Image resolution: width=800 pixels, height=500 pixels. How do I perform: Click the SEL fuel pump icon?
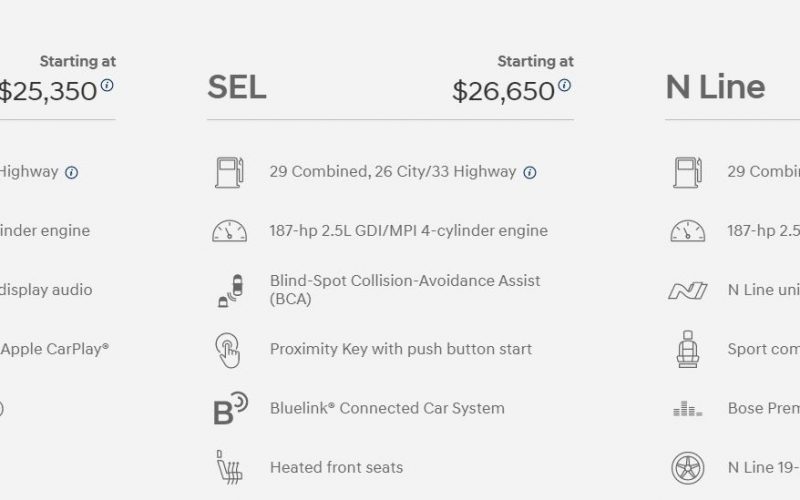click(229, 172)
